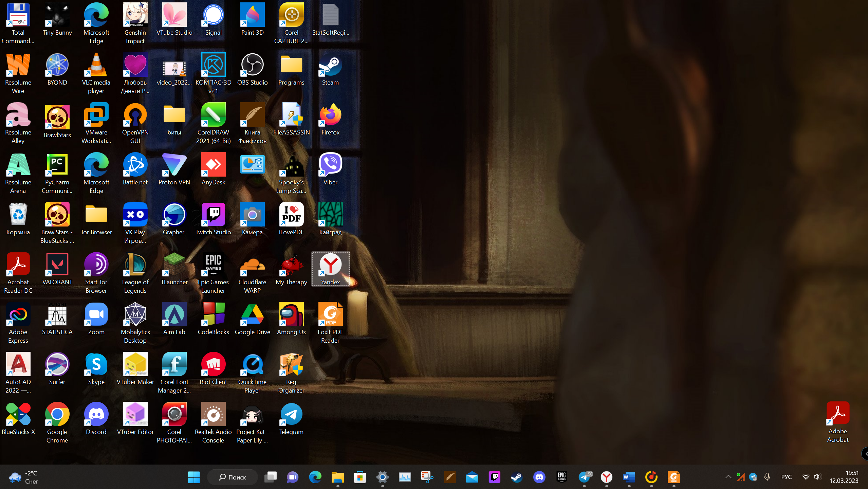Open Battle.net desktop shortcut

pyautogui.click(x=135, y=169)
